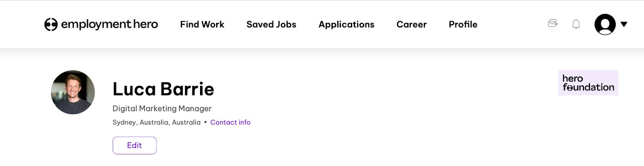The height and width of the screenshot is (166, 644).
Task: Open the Find Work menu item
Action: click(202, 24)
